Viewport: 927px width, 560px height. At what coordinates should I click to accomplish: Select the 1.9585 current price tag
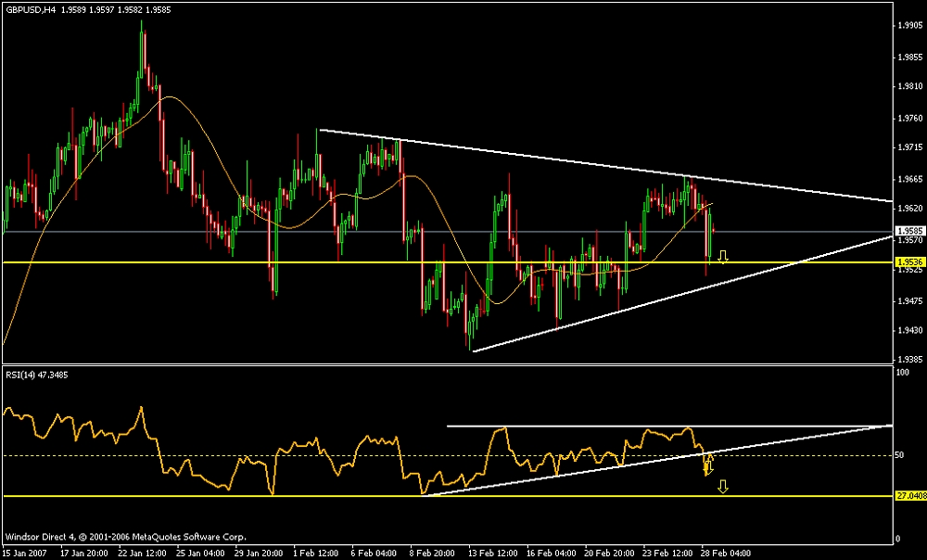coord(908,231)
